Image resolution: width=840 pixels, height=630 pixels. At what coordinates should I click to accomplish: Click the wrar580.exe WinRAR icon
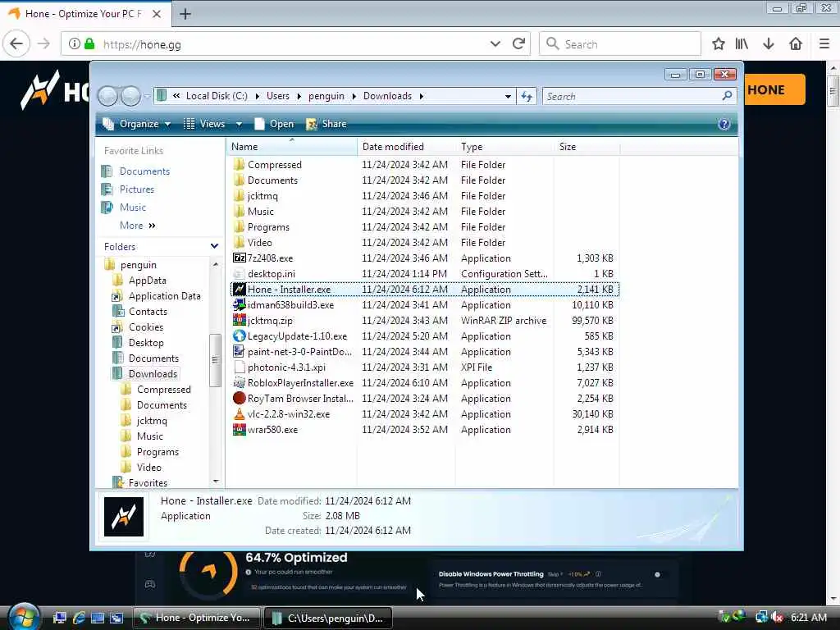pos(239,429)
